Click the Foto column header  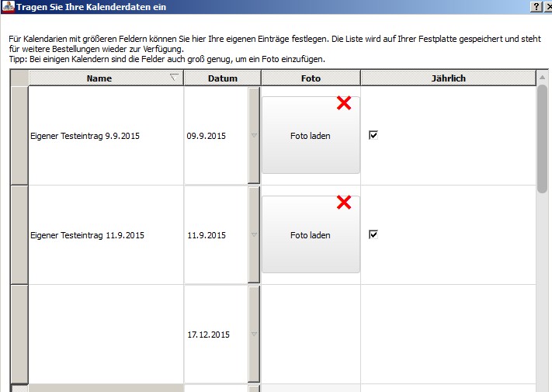311,78
